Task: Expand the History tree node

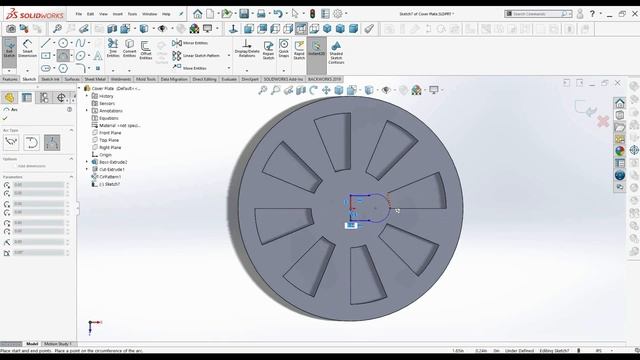Action: [87, 96]
